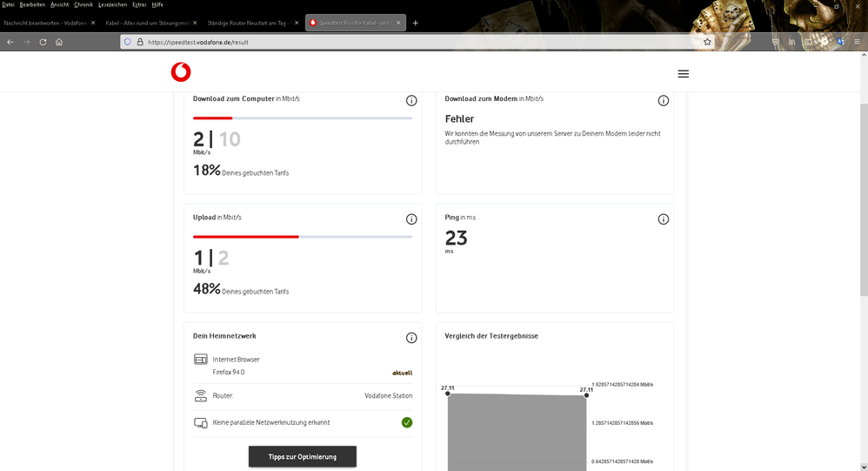Screen dimensions: 868x471
Task: Click the 1.9285714285714284 Mbit/s axis label
Action: [622, 385]
